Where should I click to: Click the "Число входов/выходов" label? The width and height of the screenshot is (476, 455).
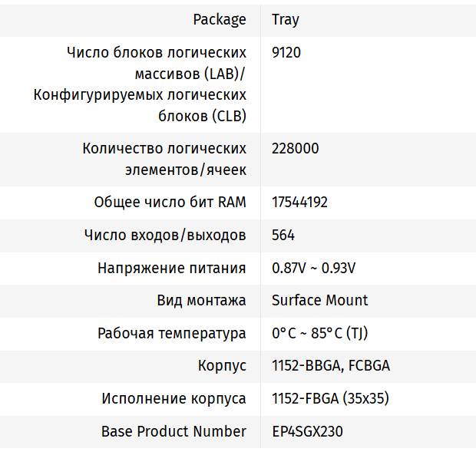(x=165, y=235)
